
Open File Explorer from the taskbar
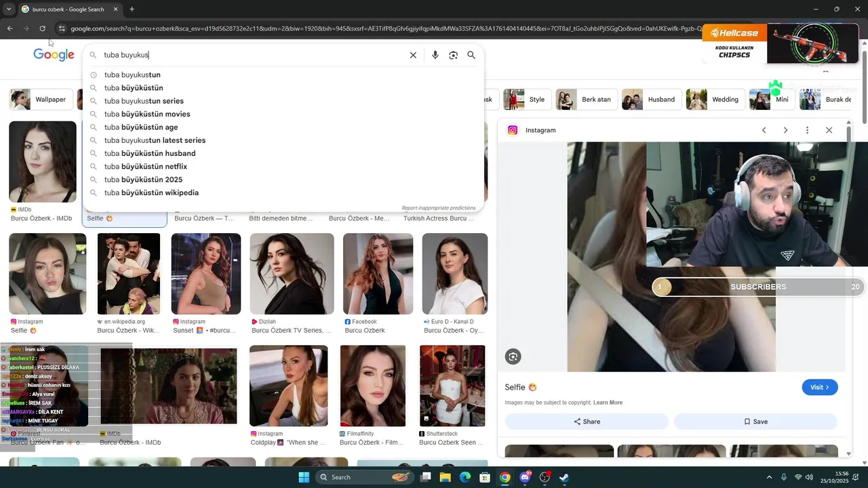pyautogui.click(x=445, y=477)
